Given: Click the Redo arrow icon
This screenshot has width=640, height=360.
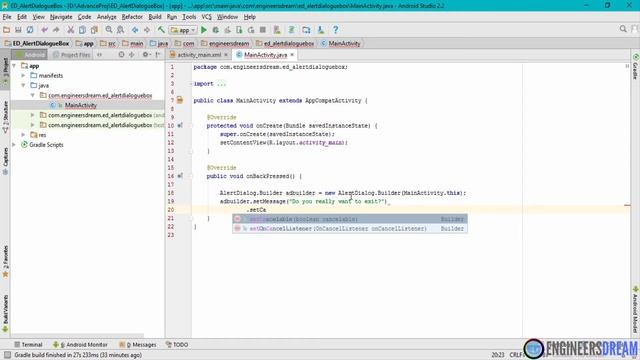Looking at the screenshot, I should click(56, 30).
